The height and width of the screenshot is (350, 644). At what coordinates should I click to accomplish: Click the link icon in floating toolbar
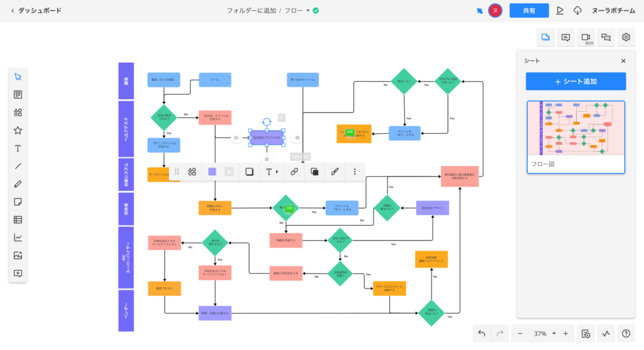294,172
